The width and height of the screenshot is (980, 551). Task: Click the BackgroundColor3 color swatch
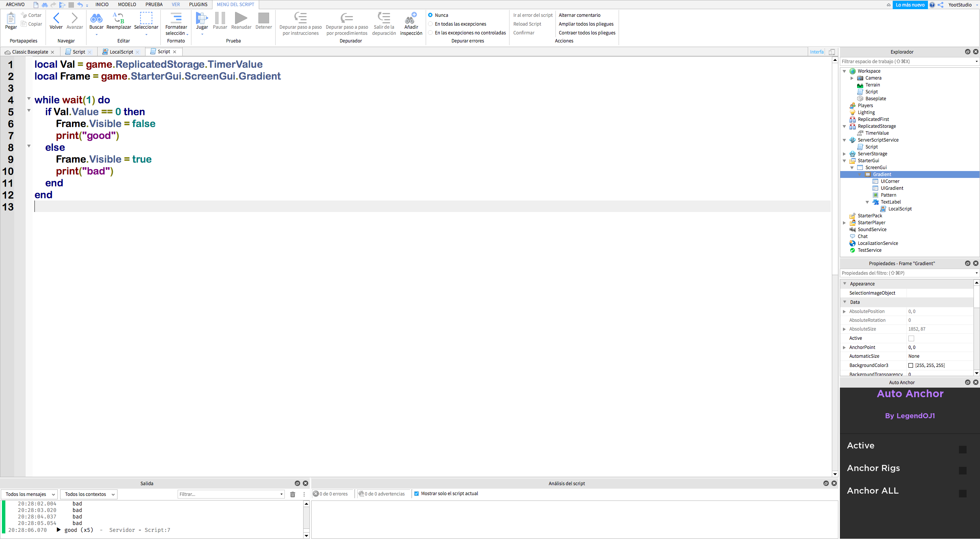(x=911, y=365)
